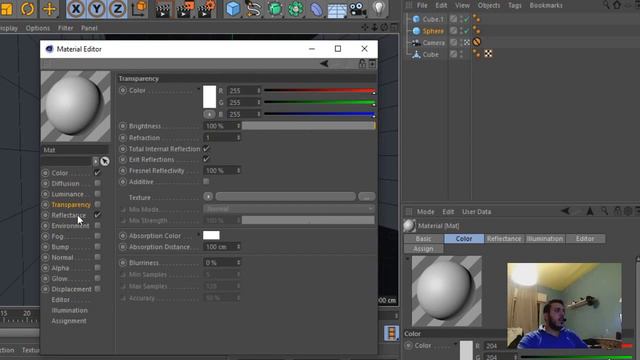
Task: Click the Mat material name field
Action: coord(75,150)
